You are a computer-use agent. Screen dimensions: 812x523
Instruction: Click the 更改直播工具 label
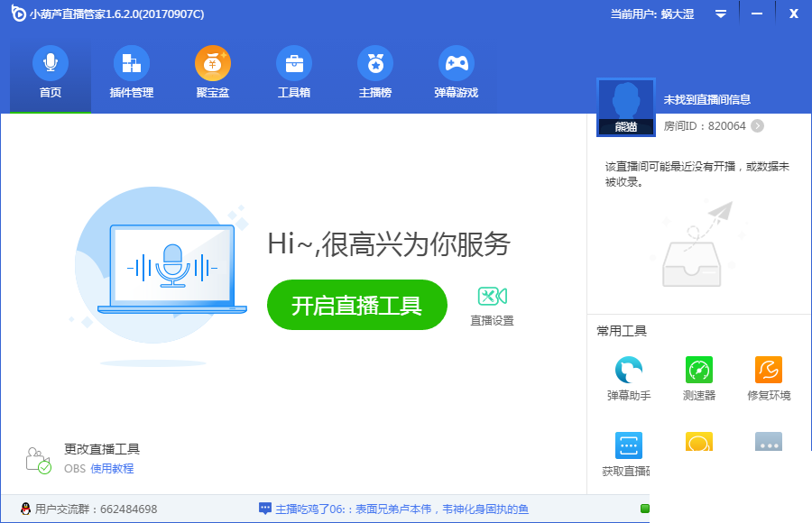pos(102,449)
